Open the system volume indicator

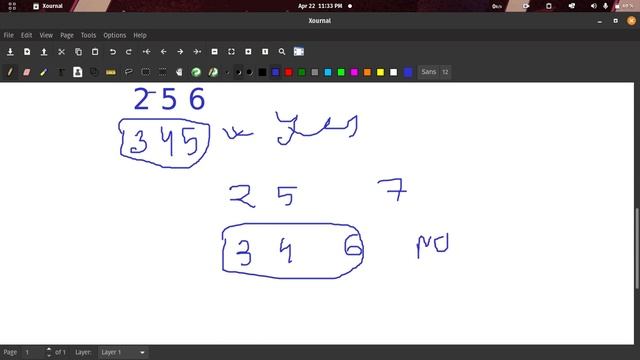click(593, 6)
